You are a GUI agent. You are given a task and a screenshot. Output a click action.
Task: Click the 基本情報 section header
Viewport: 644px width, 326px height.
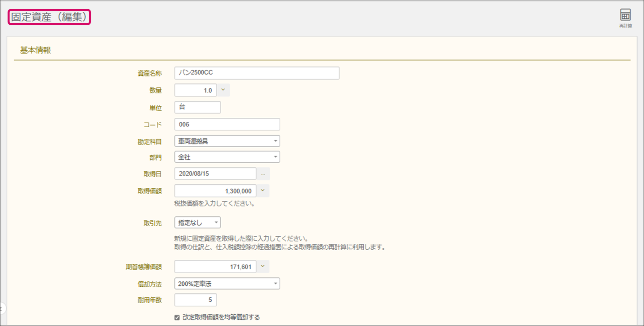coord(35,50)
